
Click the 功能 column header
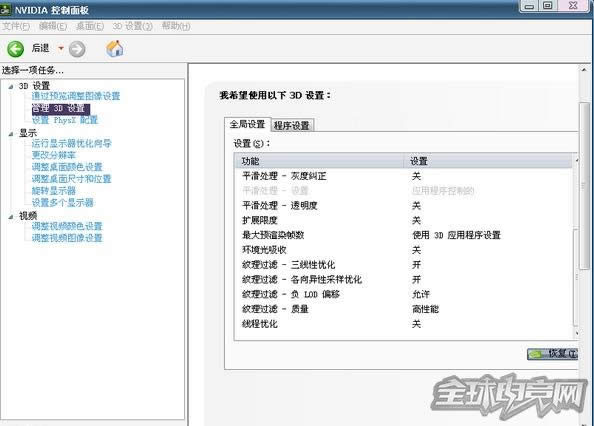point(319,161)
